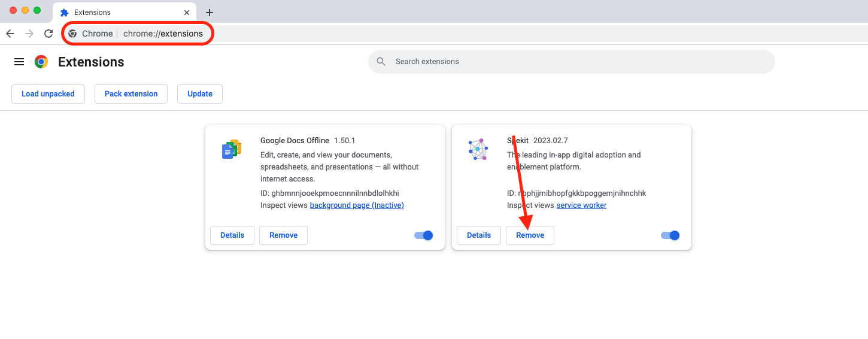Focus the Search extensions field
868x339 pixels.
572,62
